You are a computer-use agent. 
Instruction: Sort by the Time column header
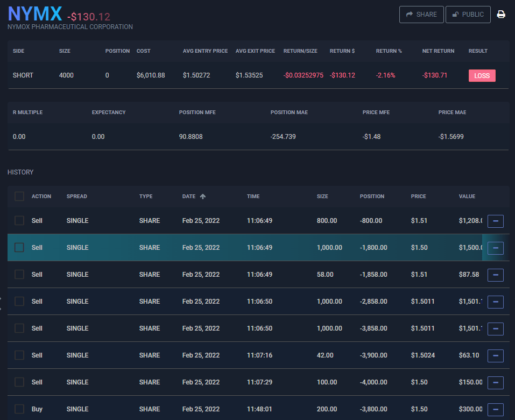[253, 197]
